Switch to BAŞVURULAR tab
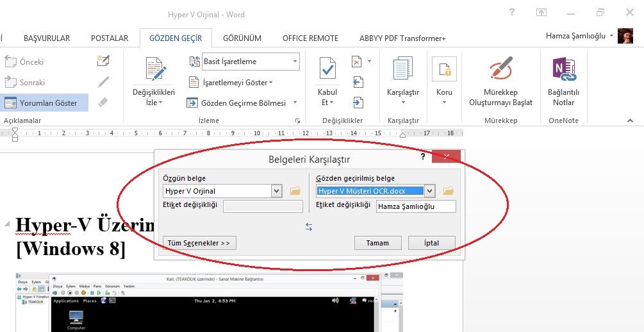This screenshot has width=644, height=332. [x=47, y=38]
